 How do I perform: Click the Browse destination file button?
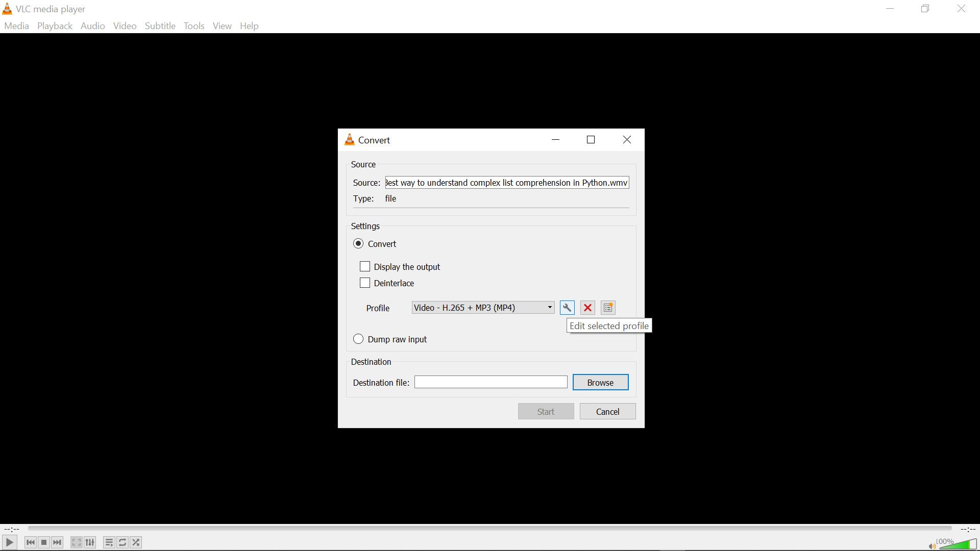600,382
